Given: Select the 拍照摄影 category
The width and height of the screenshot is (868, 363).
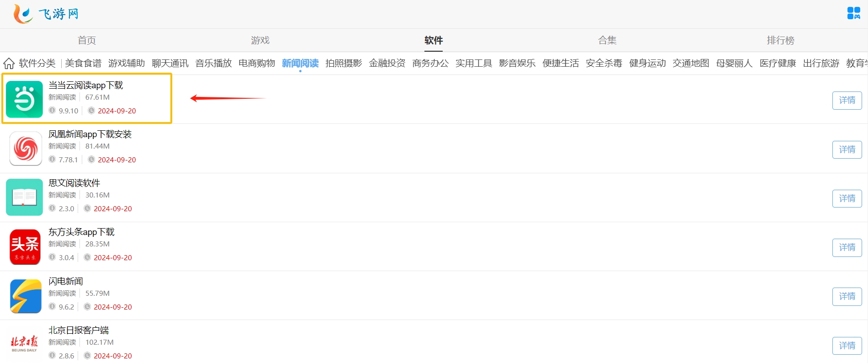Looking at the screenshot, I should (344, 63).
